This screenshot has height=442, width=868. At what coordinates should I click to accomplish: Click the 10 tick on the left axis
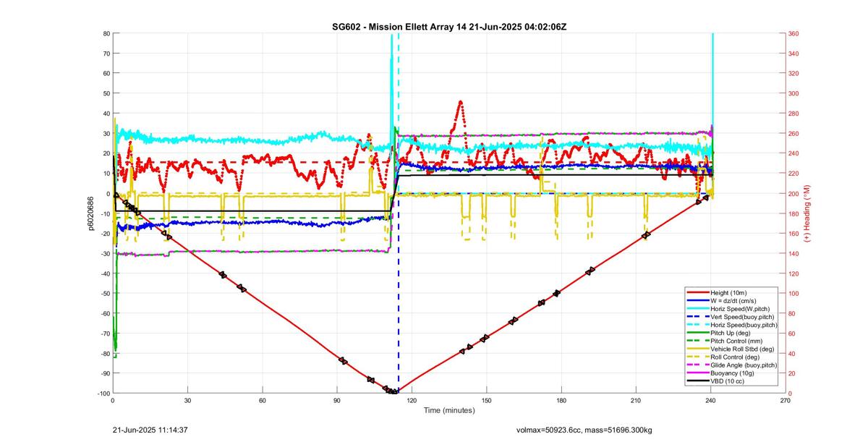(x=106, y=173)
